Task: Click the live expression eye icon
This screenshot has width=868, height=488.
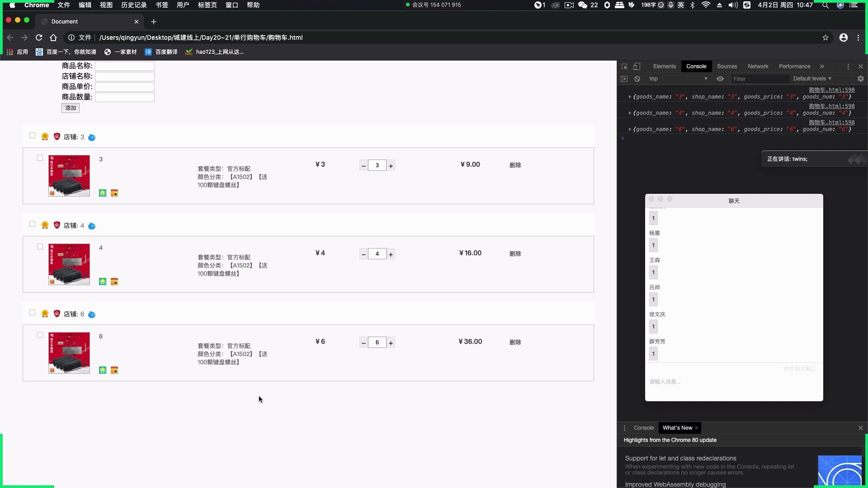Action: click(x=720, y=79)
